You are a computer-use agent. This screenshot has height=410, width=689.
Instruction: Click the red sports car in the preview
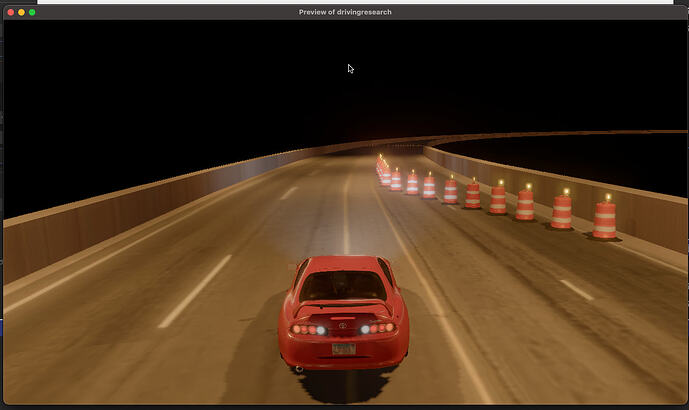pos(343,314)
